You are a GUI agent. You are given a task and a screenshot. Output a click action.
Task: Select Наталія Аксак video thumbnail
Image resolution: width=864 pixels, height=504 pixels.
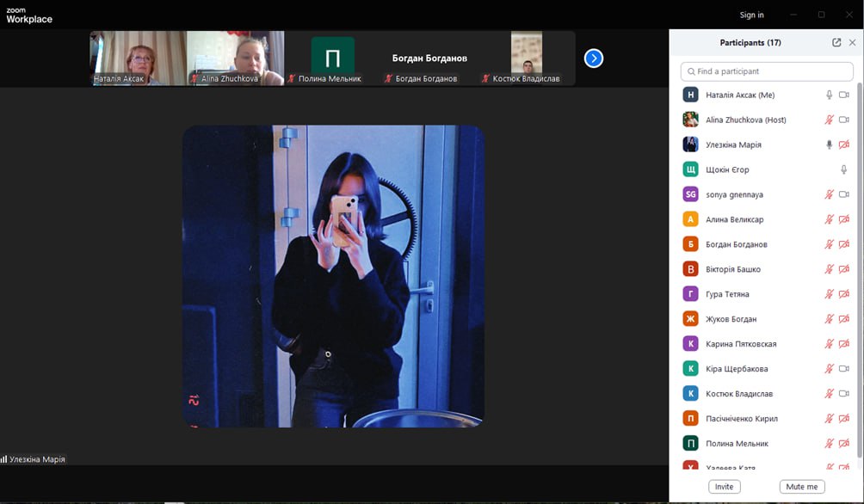click(138, 58)
